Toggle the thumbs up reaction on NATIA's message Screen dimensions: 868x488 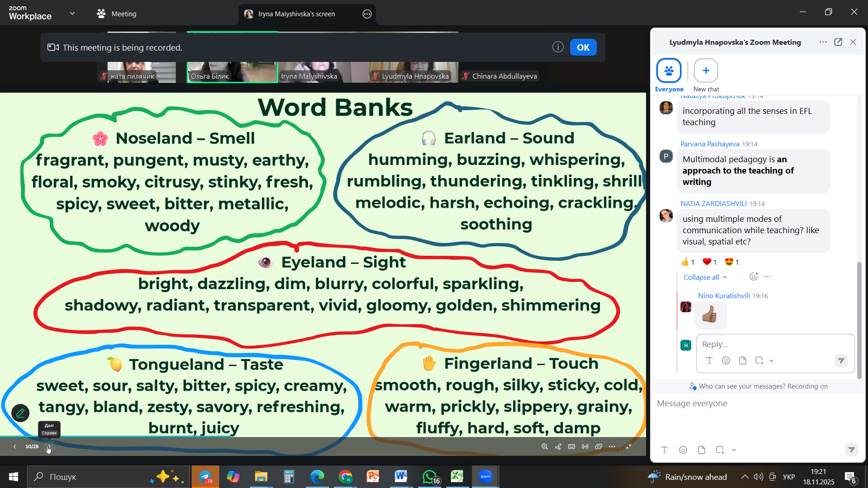coord(687,262)
